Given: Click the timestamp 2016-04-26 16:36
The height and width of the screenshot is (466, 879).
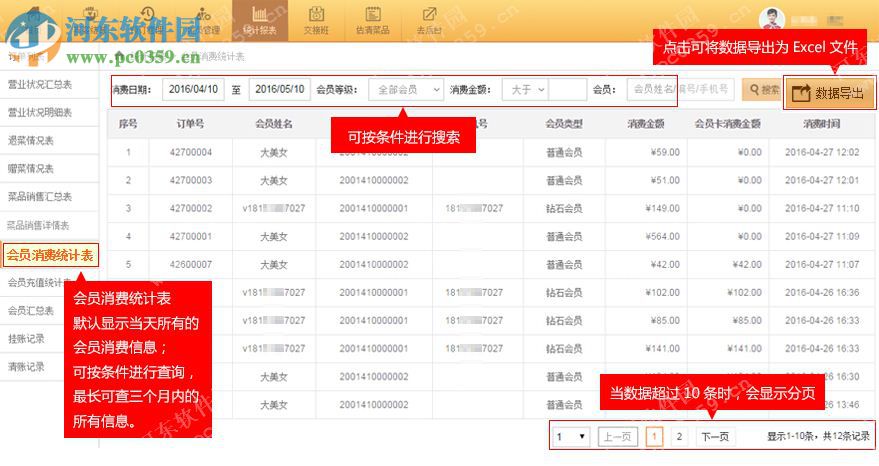Looking at the screenshot, I should click(822, 292).
